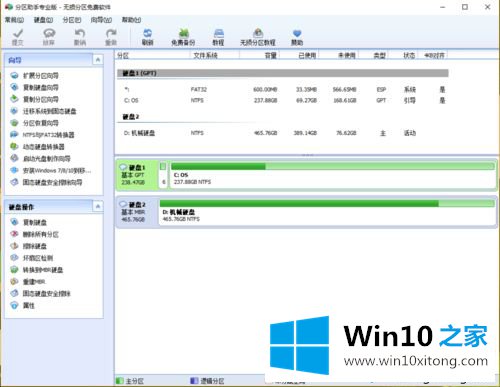Select 转换到MBR磁盘 convert operation
The width and height of the screenshot is (500, 387).
37,270
